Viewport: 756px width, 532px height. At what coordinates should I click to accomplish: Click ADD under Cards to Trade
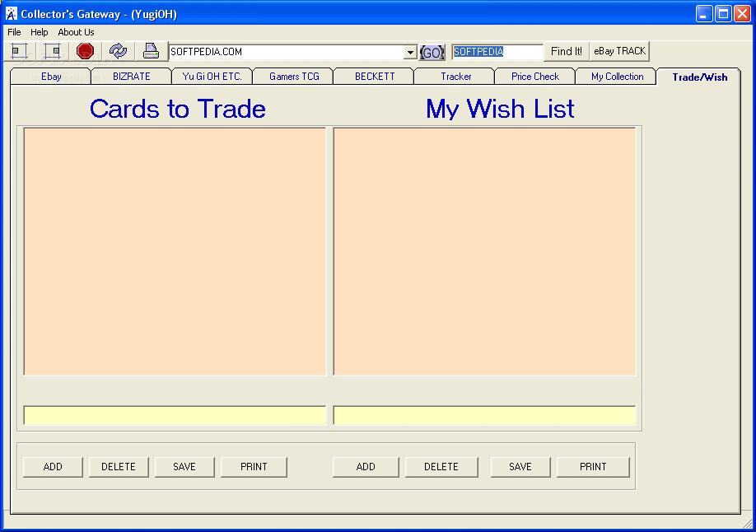53,467
